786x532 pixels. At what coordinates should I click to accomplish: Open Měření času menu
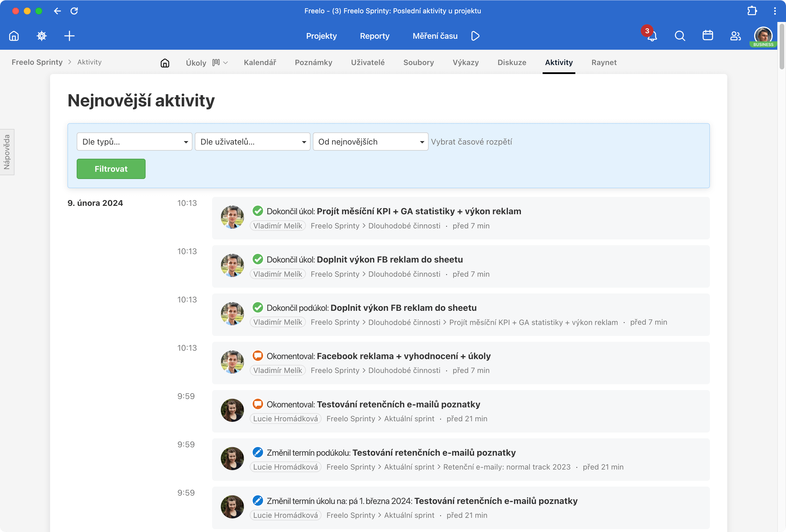pyautogui.click(x=435, y=36)
